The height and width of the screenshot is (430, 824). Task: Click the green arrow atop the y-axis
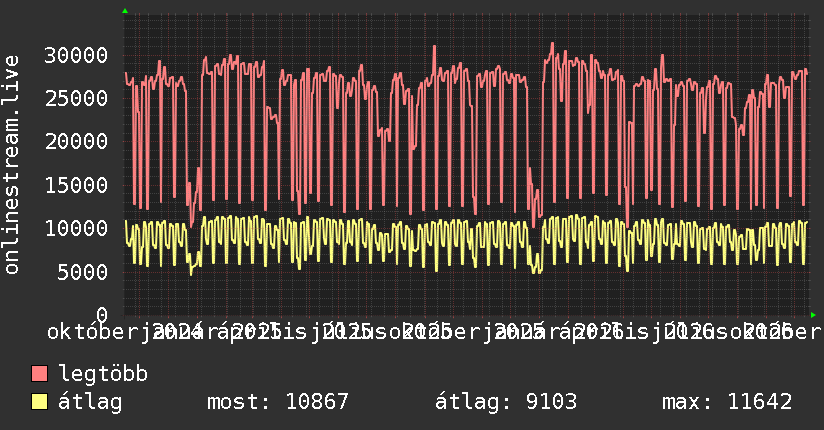pos(125,11)
